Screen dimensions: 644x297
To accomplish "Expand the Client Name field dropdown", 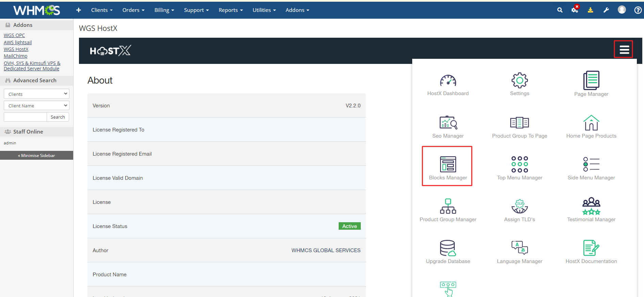I will [x=36, y=106].
